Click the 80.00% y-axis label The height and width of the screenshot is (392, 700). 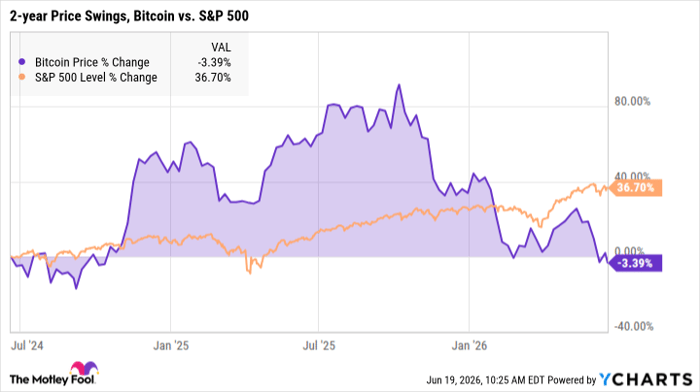(x=632, y=101)
